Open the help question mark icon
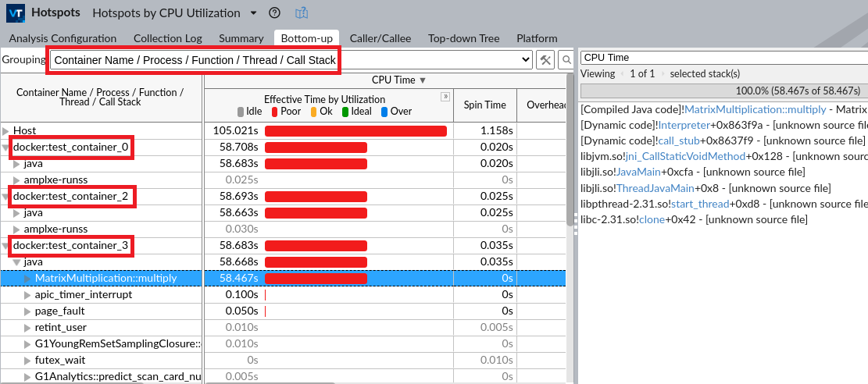This screenshot has height=384, width=868. [x=274, y=12]
